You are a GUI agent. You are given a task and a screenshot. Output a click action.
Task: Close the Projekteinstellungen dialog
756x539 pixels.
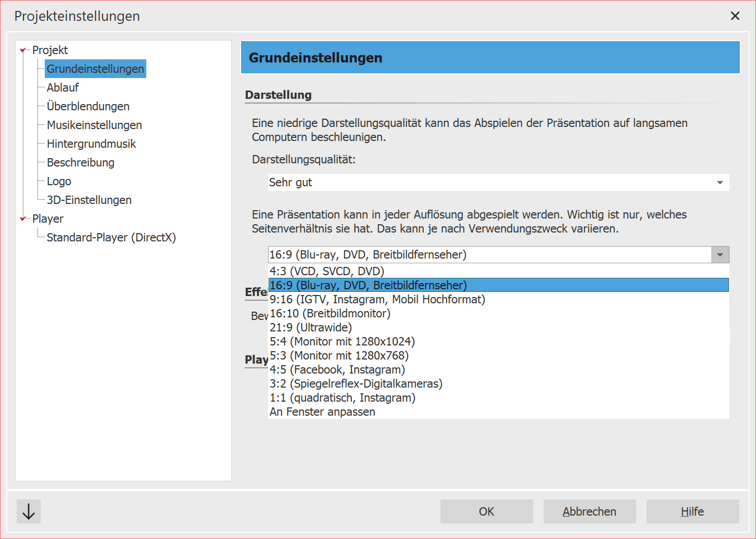[735, 16]
